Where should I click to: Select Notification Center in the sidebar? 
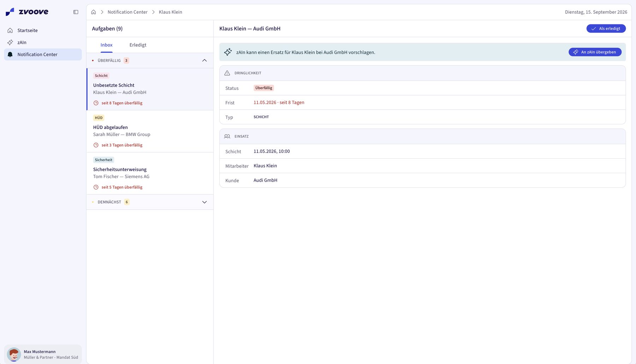pos(43,54)
